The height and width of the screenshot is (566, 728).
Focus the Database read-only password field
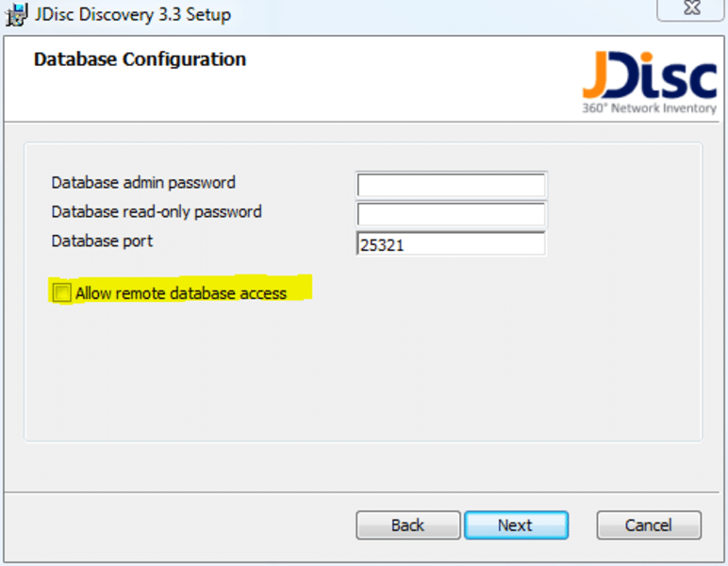click(451, 214)
